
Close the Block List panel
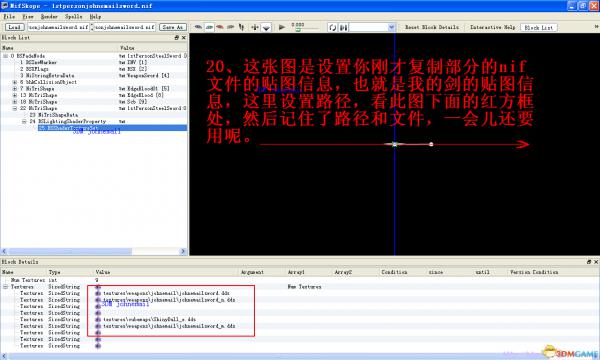(x=184, y=37)
